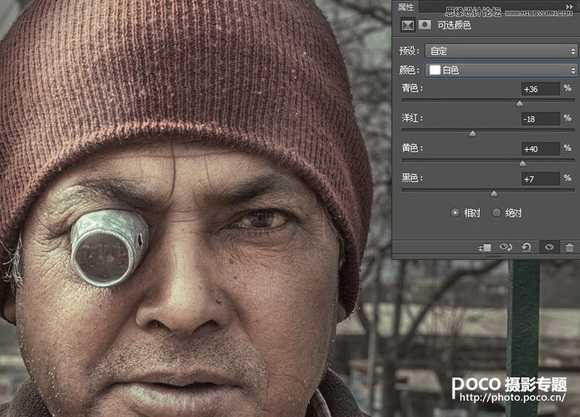Image resolution: width=580 pixels, height=417 pixels.
Task: Reset adjustment with the undo arrow icon
Action: point(526,247)
